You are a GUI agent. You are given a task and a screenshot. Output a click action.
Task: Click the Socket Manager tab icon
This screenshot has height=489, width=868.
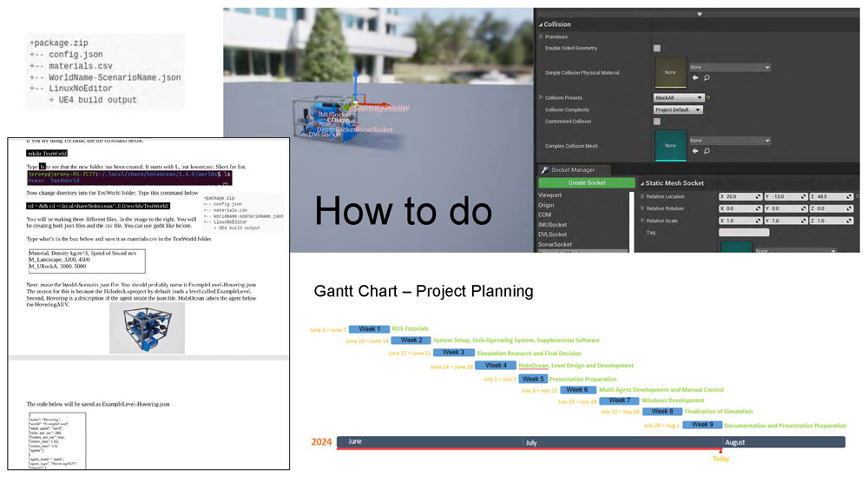(x=545, y=170)
